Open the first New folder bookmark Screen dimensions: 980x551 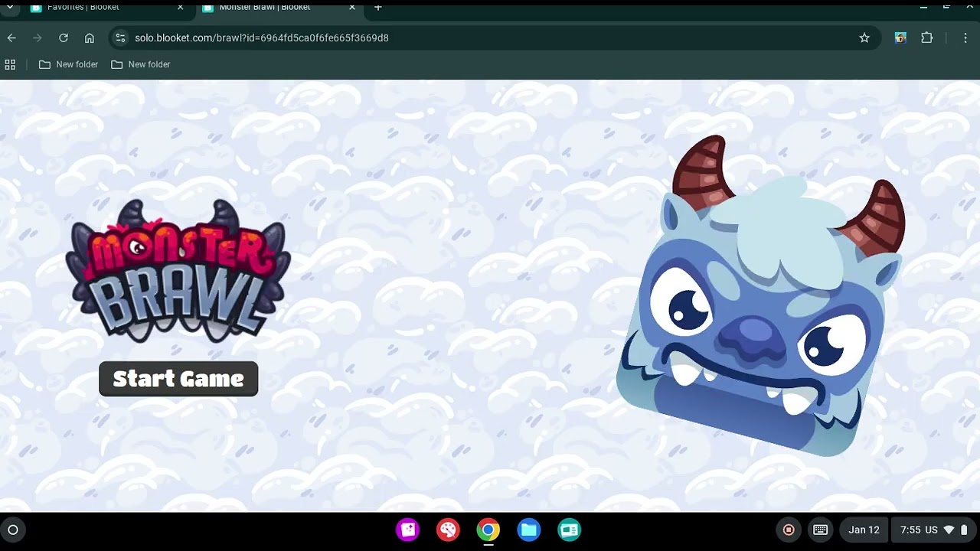pyautogui.click(x=69, y=64)
